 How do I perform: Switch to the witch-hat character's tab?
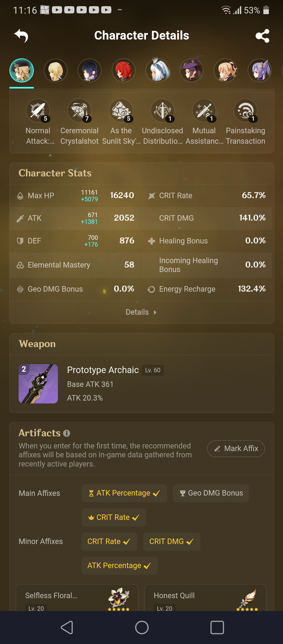point(192,71)
